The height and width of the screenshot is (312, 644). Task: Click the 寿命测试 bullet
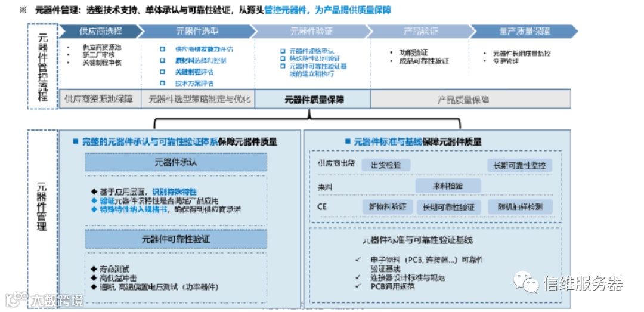pos(110,269)
